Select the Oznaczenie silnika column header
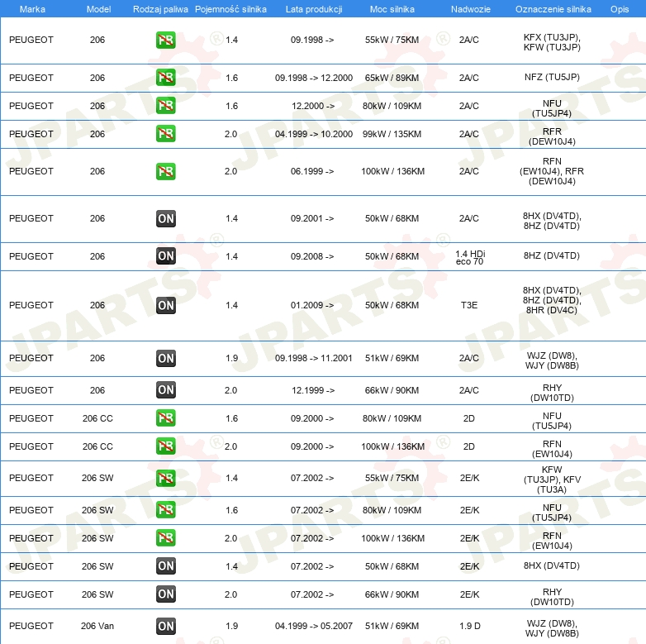The height and width of the screenshot is (644, 646). coord(553,8)
